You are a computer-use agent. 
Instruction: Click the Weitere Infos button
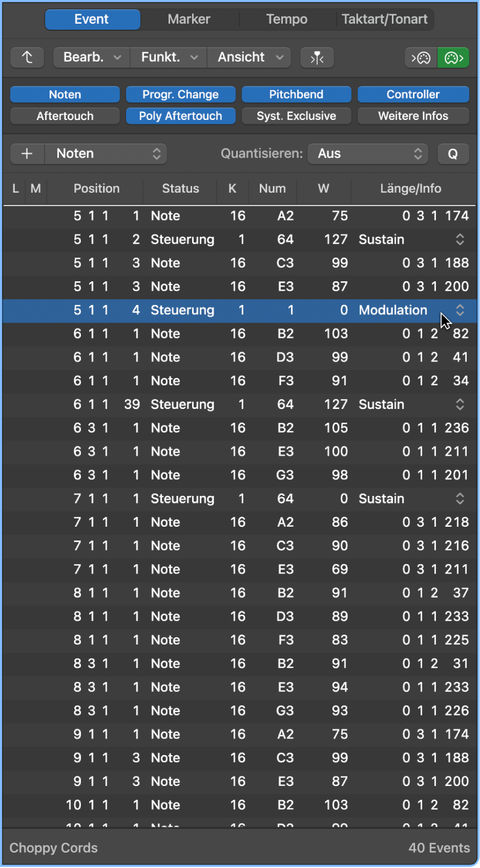[413, 116]
